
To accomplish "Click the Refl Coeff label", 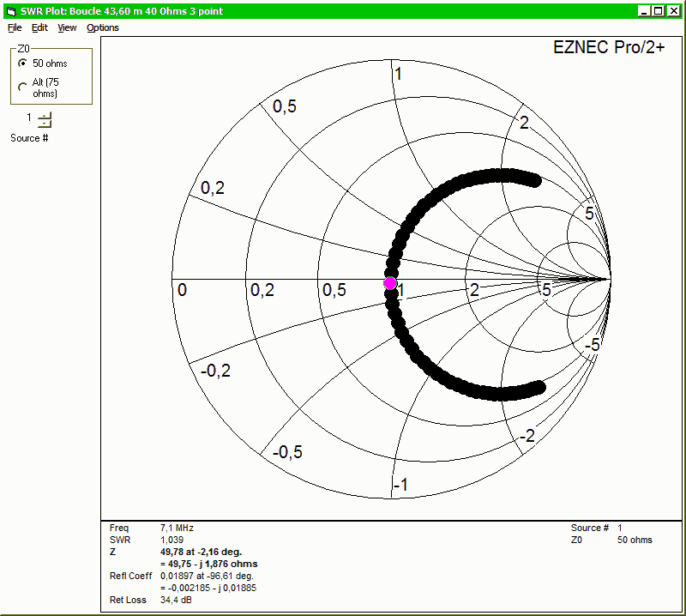I will [x=130, y=576].
